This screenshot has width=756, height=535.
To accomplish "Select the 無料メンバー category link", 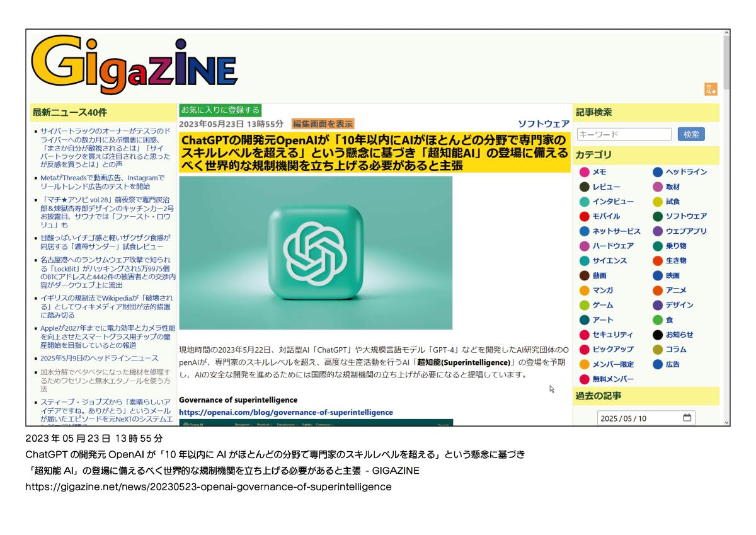I will click(x=613, y=379).
